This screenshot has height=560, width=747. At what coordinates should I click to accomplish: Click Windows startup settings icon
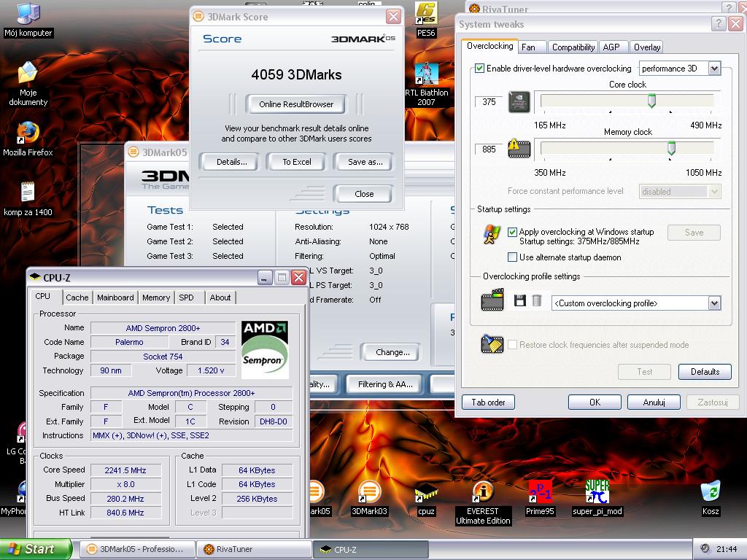point(492,235)
